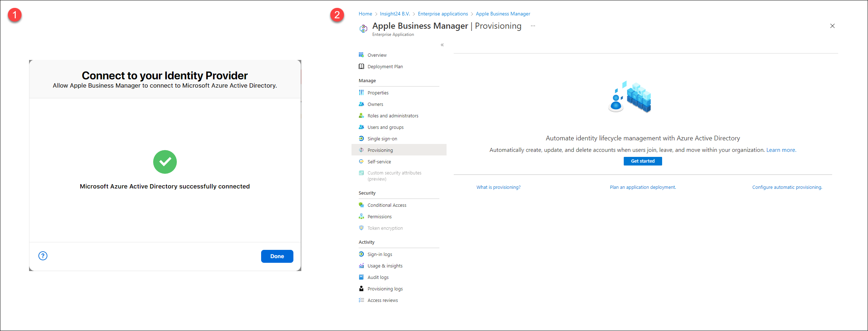Image resolution: width=868 pixels, height=331 pixels.
Task: Click the Roles and administrators icon
Action: click(x=361, y=116)
